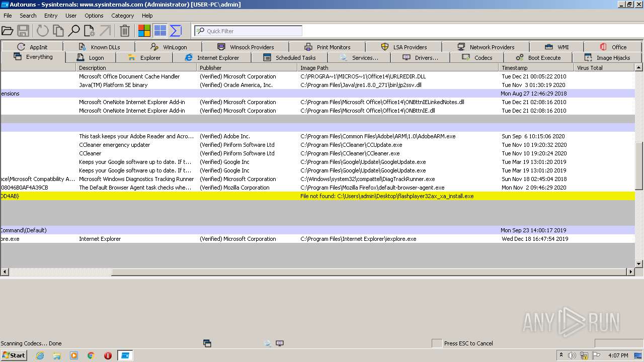644x362 pixels.
Task: Switch to the Explorer tab
Action: [x=144, y=58]
